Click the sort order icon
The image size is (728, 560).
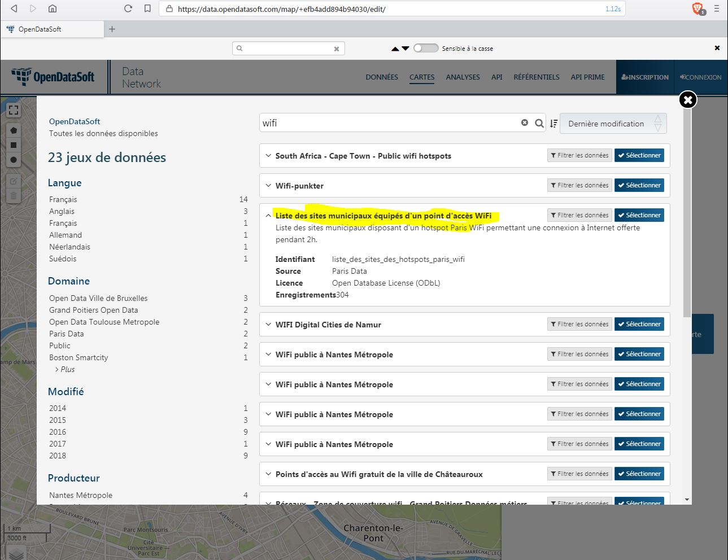pos(553,124)
